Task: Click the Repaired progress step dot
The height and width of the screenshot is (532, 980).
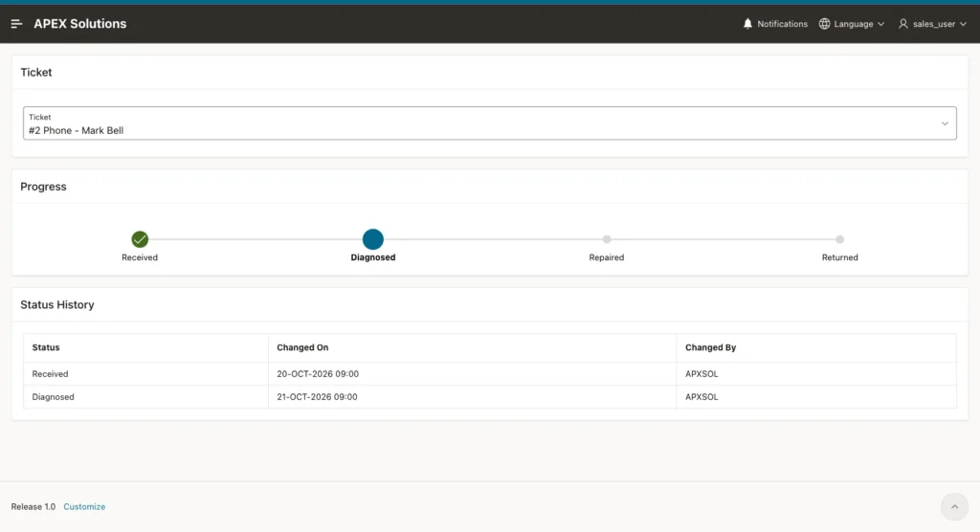Action: click(606, 239)
